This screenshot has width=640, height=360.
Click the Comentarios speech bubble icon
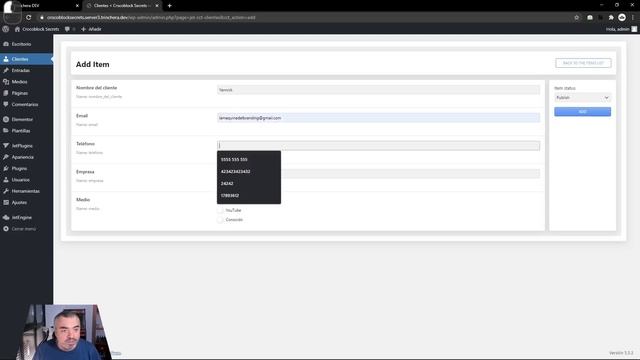pyautogui.click(x=6, y=104)
